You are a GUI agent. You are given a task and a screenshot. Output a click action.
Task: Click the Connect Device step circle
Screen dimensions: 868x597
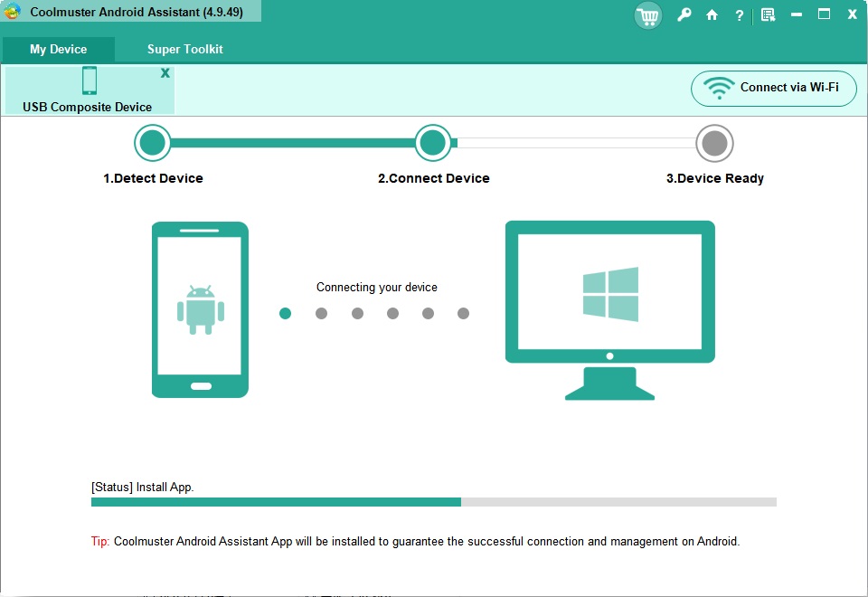coord(433,143)
